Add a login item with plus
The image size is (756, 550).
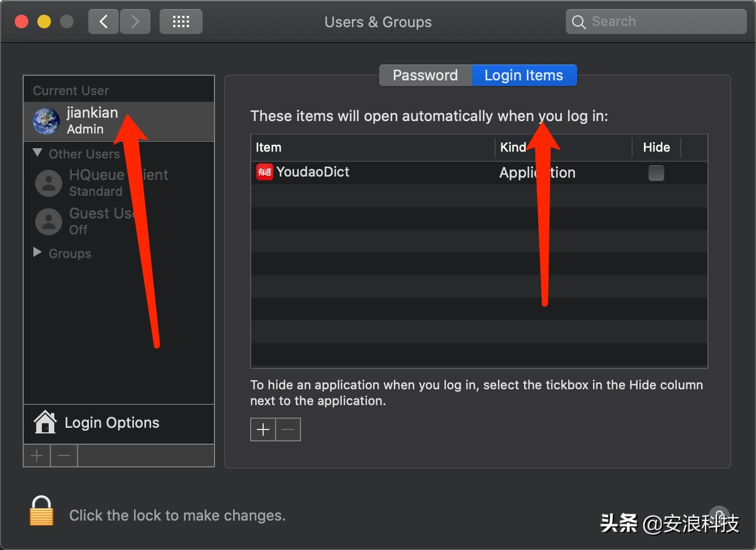click(x=263, y=429)
